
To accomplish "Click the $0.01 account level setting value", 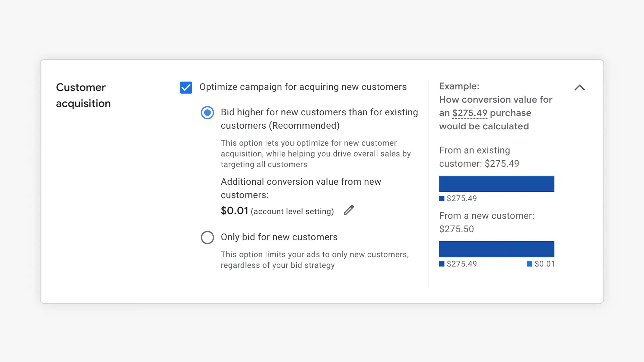I will pyautogui.click(x=234, y=211).
